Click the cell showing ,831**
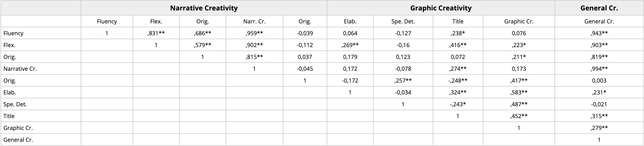 [156, 33]
